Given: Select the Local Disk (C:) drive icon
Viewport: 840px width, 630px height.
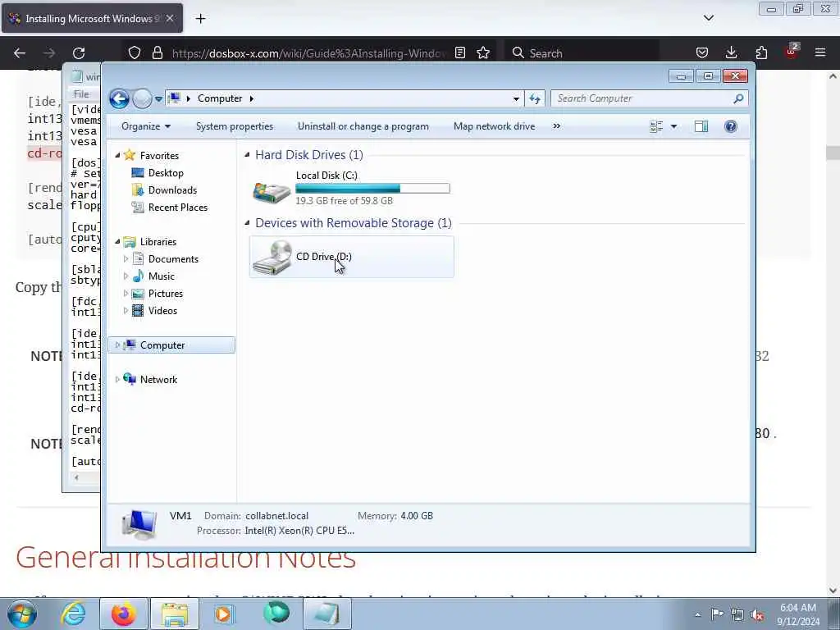Looking at the screenshot, I should pyautogui.click(x=272, y=191).
